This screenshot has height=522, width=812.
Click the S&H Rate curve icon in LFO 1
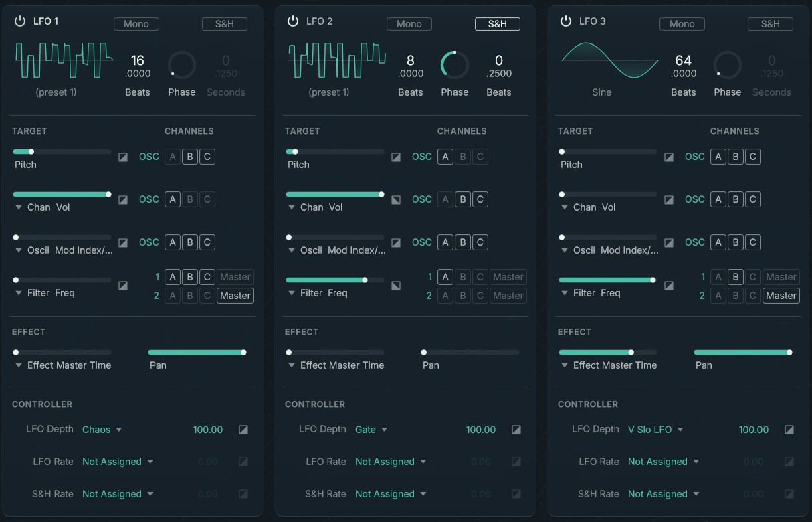click(243, 493)
